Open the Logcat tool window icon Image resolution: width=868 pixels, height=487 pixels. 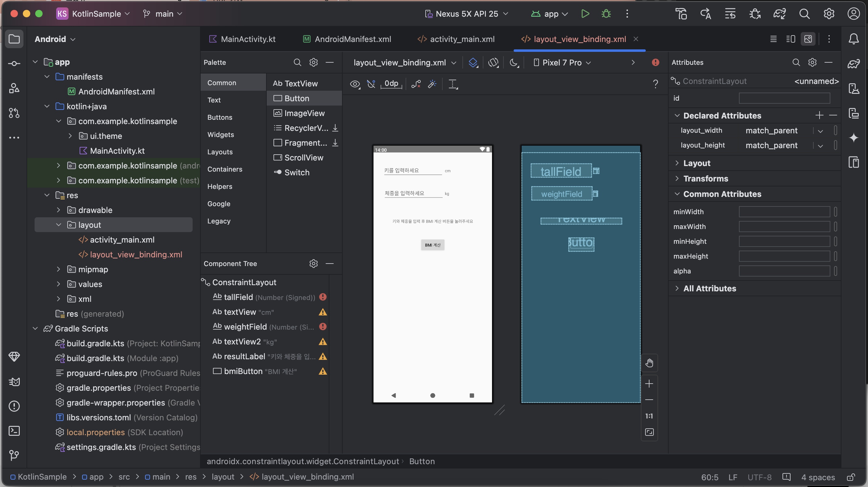click(14, 381)
